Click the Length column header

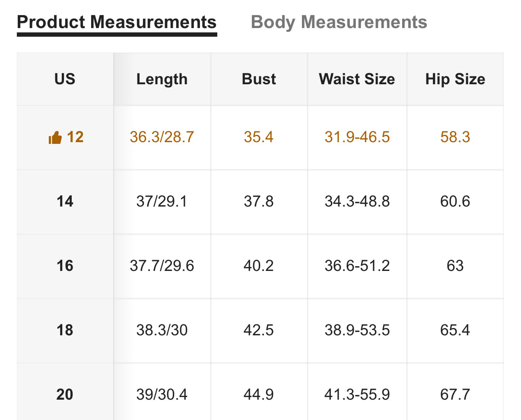point(162,79)
